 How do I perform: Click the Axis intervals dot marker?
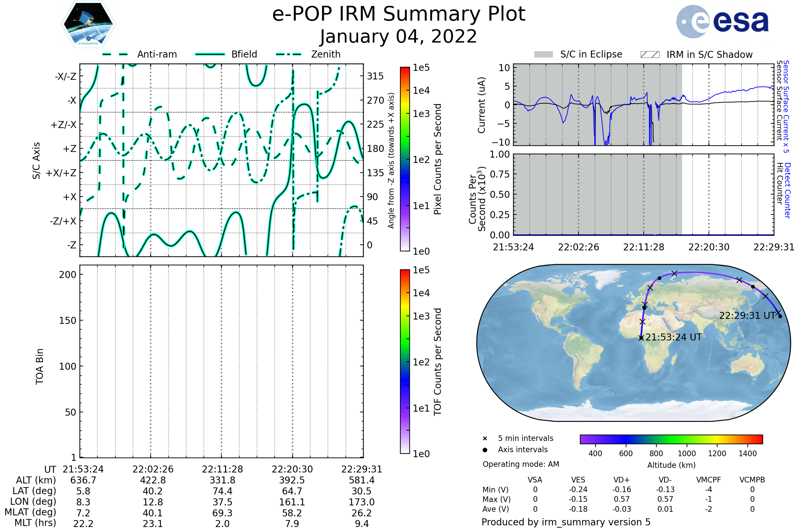tap(485, 450)
